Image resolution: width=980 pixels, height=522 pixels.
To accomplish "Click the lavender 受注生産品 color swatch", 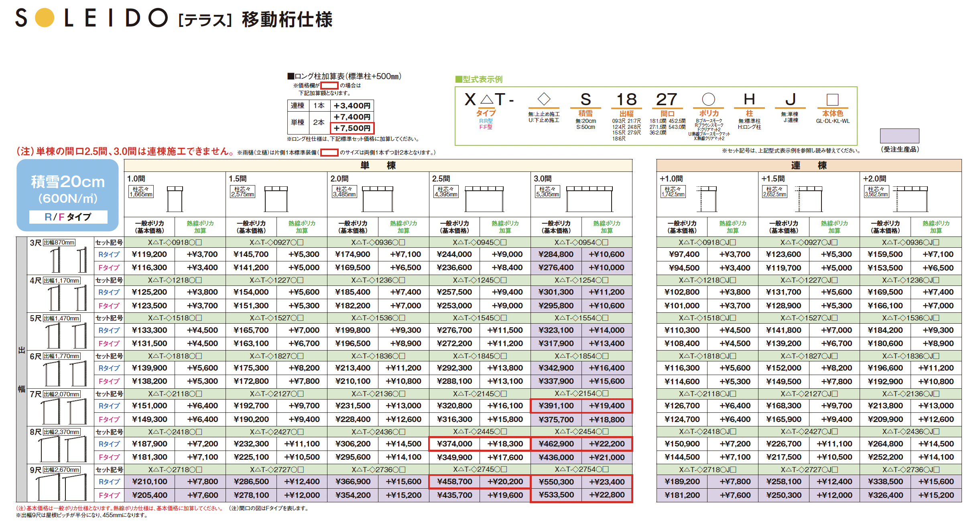I will pyautogui.click(x=899, y=136).
